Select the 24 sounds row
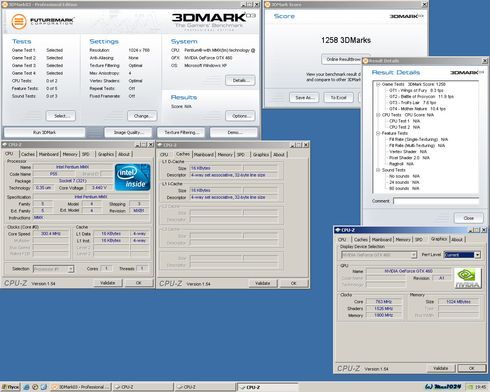Image resolution: width=490 pixels, height=392 pixels. pos(404,182)
